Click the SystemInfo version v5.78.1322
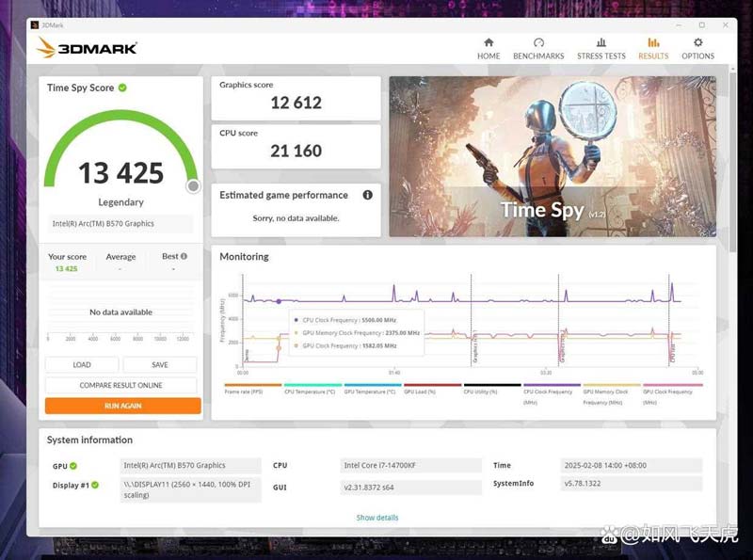This screenshot has width=753, height=560. coord(631,483)
